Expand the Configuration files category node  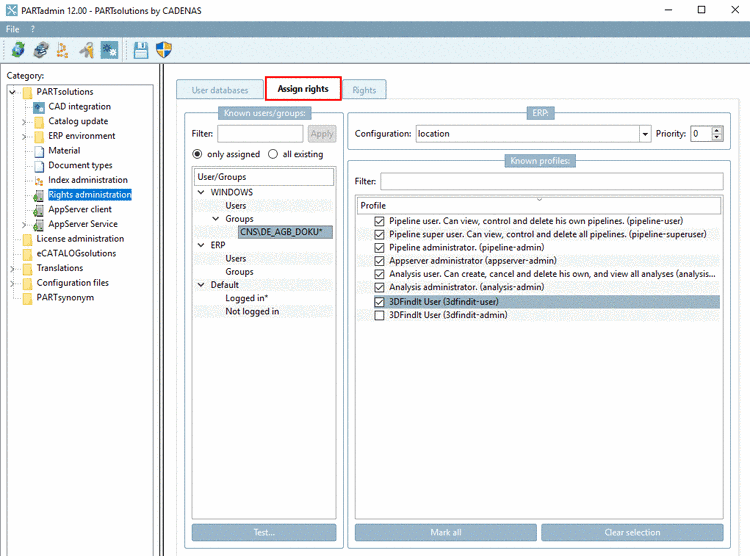(x=12, y=284)
